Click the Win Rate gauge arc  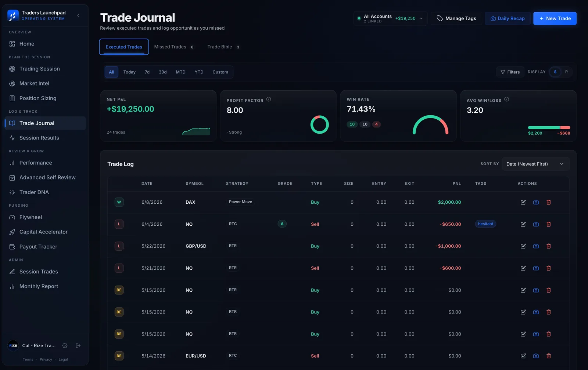(431, 125)
